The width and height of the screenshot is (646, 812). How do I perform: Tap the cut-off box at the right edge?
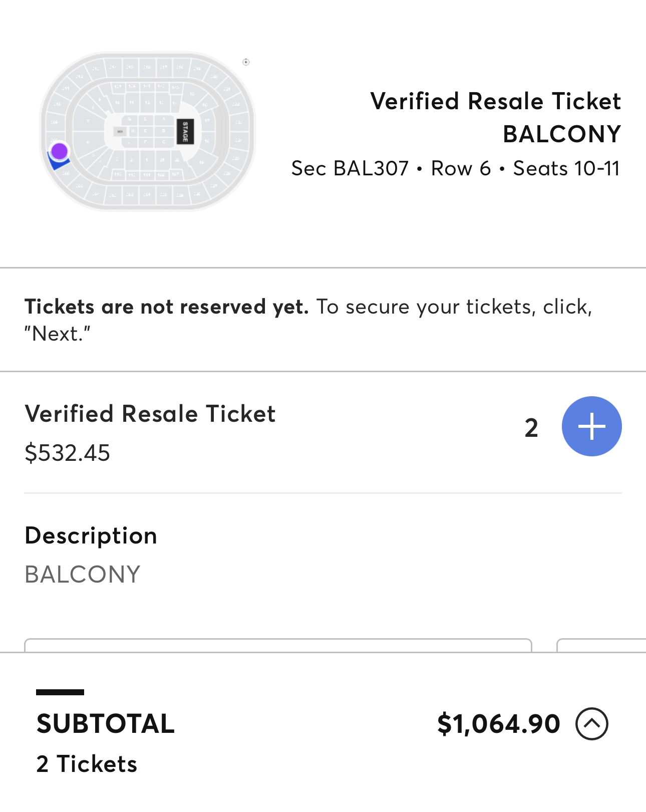[601, 645]
